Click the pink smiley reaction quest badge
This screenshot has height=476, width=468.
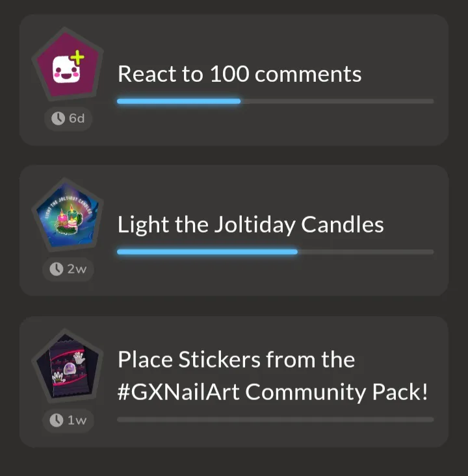(68, 64)
